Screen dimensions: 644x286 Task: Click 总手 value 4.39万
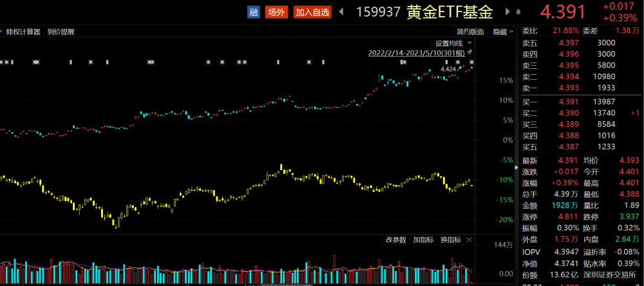pyautogui.click(x=566, y=195)
